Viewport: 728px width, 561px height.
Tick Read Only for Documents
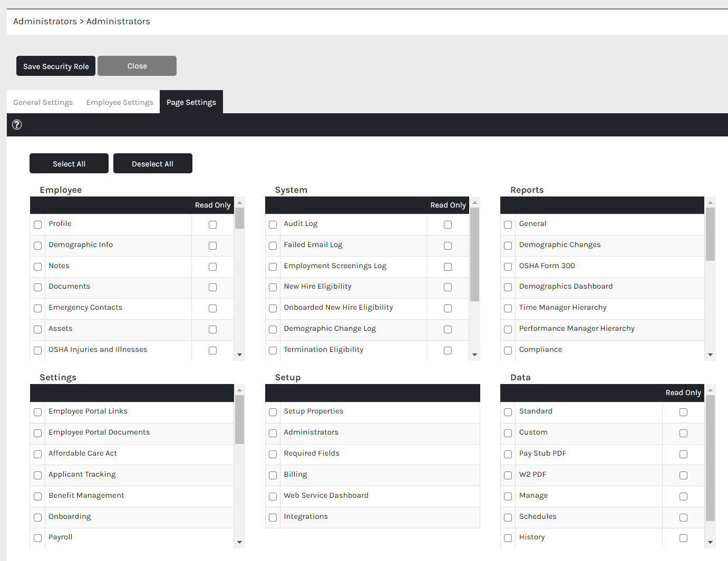pos(213,287)
